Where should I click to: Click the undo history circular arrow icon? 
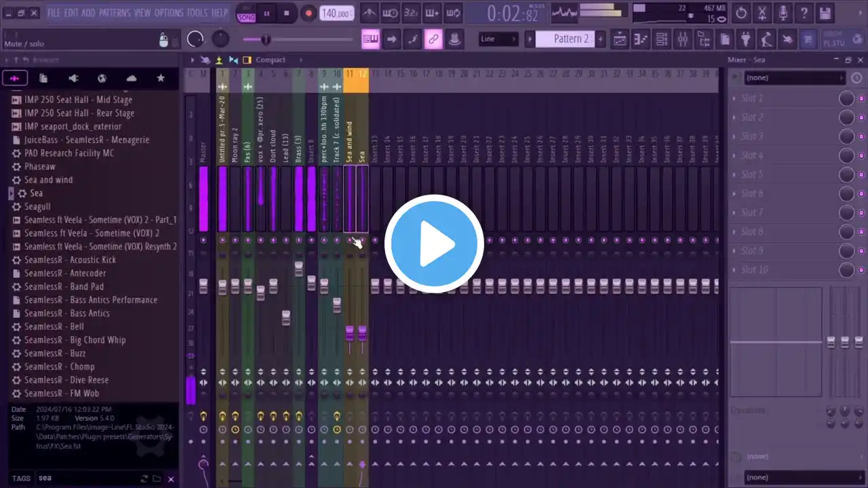[x=741, y=13]
